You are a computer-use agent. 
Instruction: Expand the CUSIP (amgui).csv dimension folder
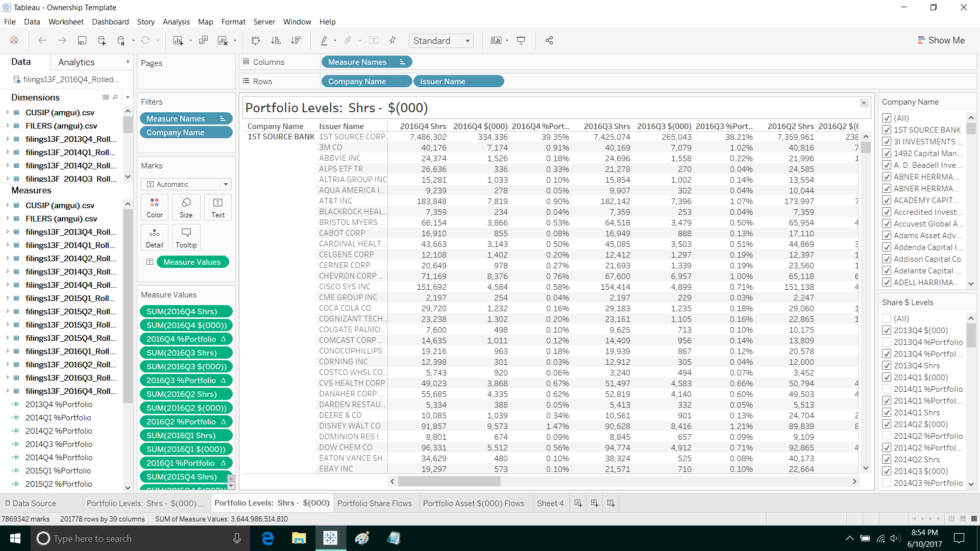(7, 112)
